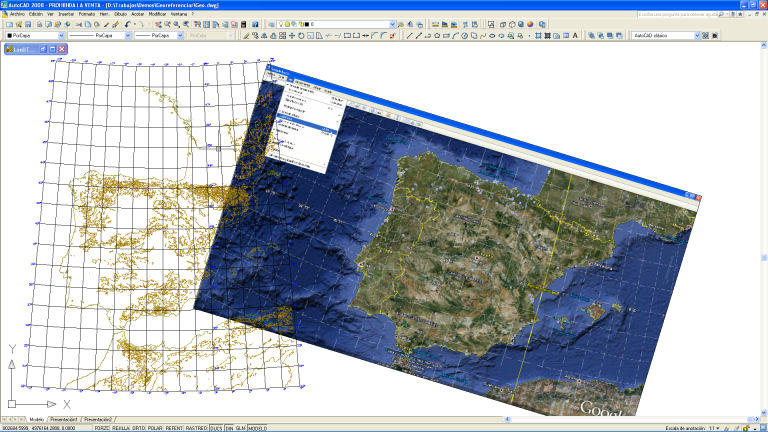The width and height of the screenshot is (768, 432).
Task: Select the Hatch pattern tool
Action: [538, 35]
